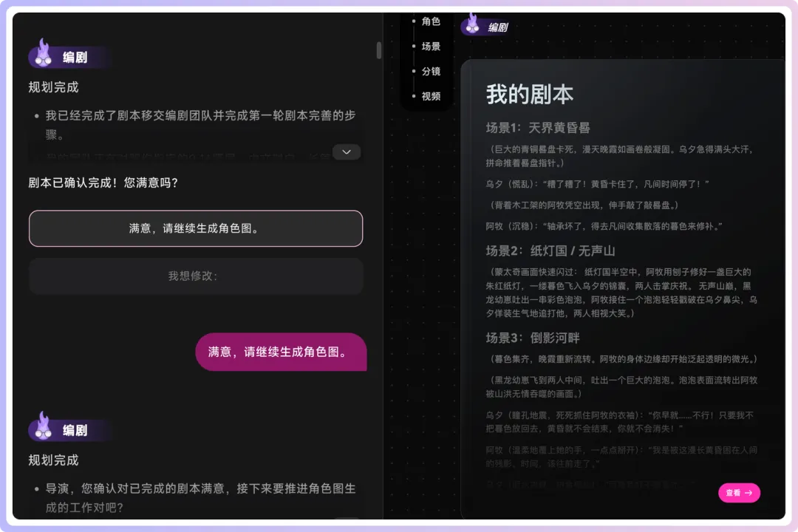Switch to the 视频 step in the navigation
Image resolution: width=798 pixels, height=532 pixels.
(x=431, y=95)
